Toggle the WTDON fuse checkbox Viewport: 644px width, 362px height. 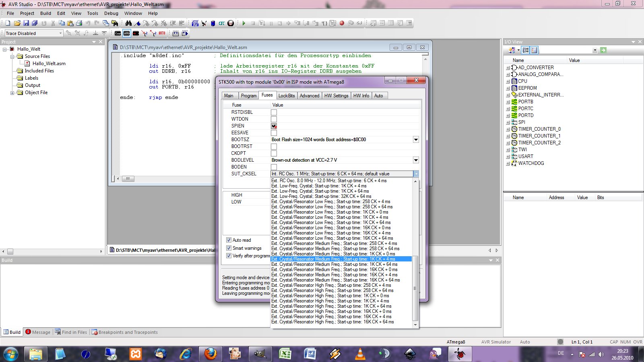[274, 119]
